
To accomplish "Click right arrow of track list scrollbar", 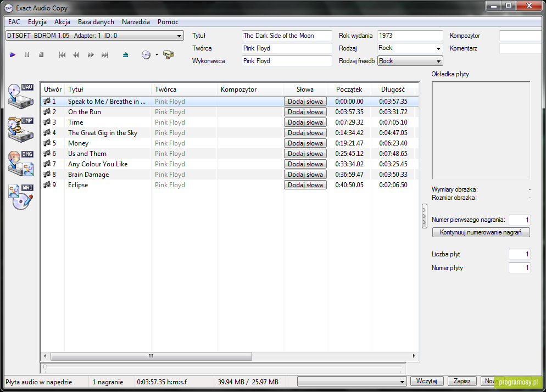I will pos(414,356).
